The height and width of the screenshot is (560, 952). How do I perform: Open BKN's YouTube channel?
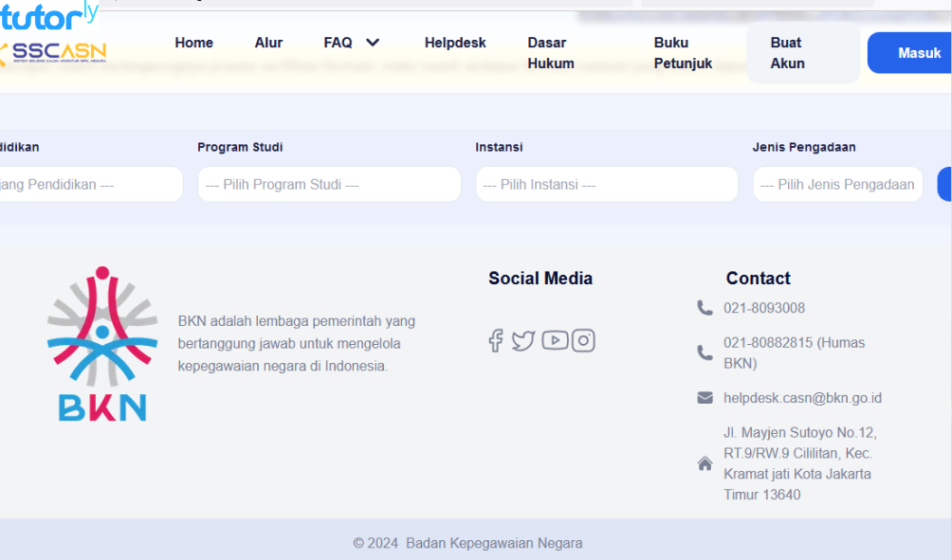tap(555, 340)
